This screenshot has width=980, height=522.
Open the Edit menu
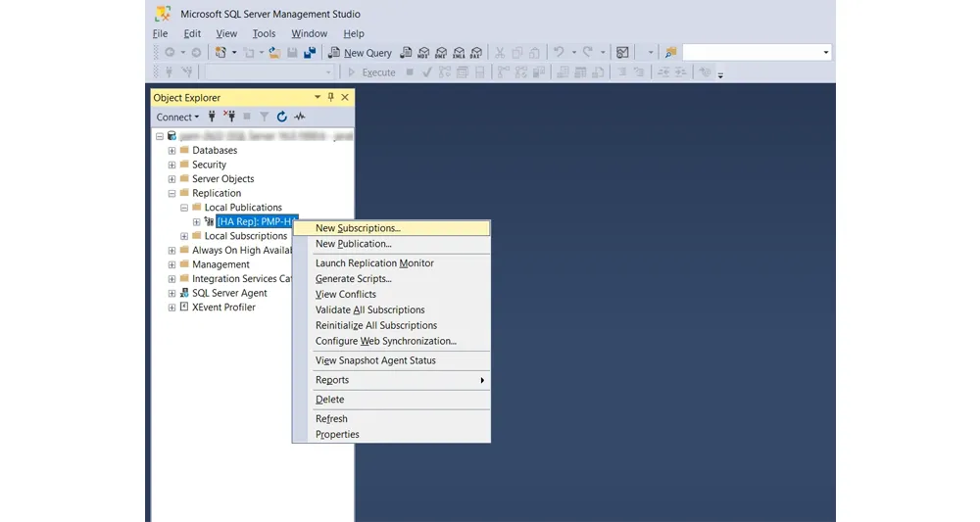click(x=192, y=33)
